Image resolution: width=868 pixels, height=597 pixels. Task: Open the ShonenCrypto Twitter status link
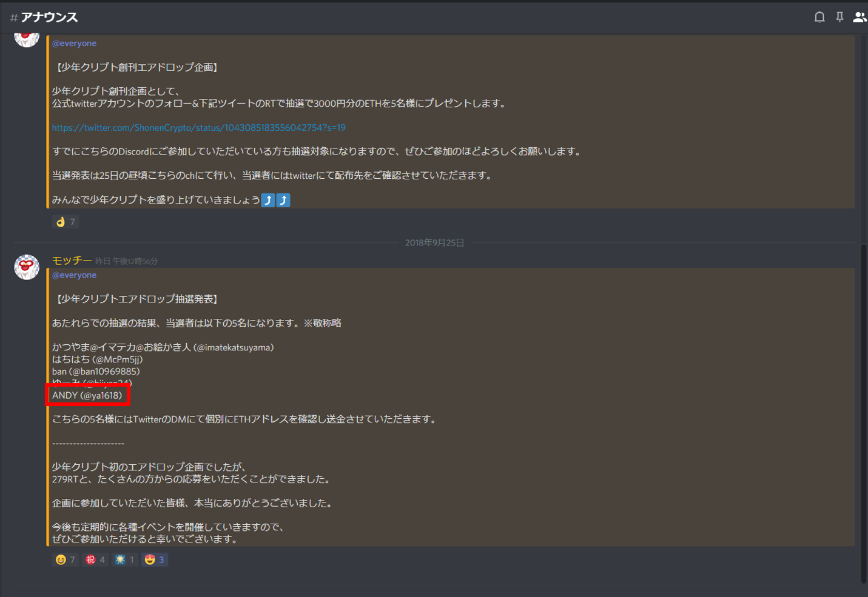coord(198,128)
